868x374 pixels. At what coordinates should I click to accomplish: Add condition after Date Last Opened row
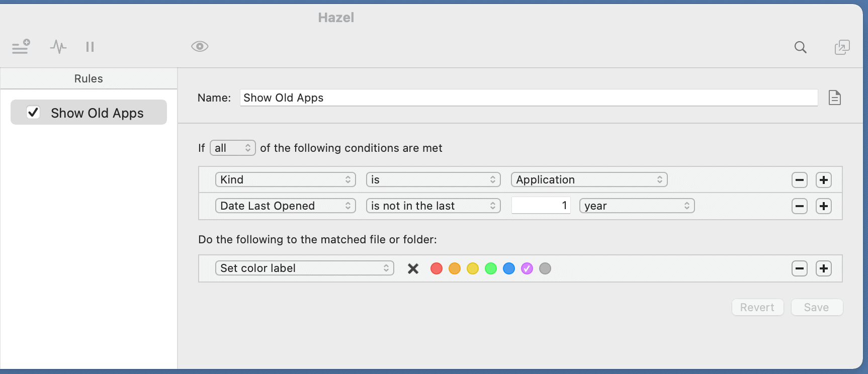pos(824,206)
